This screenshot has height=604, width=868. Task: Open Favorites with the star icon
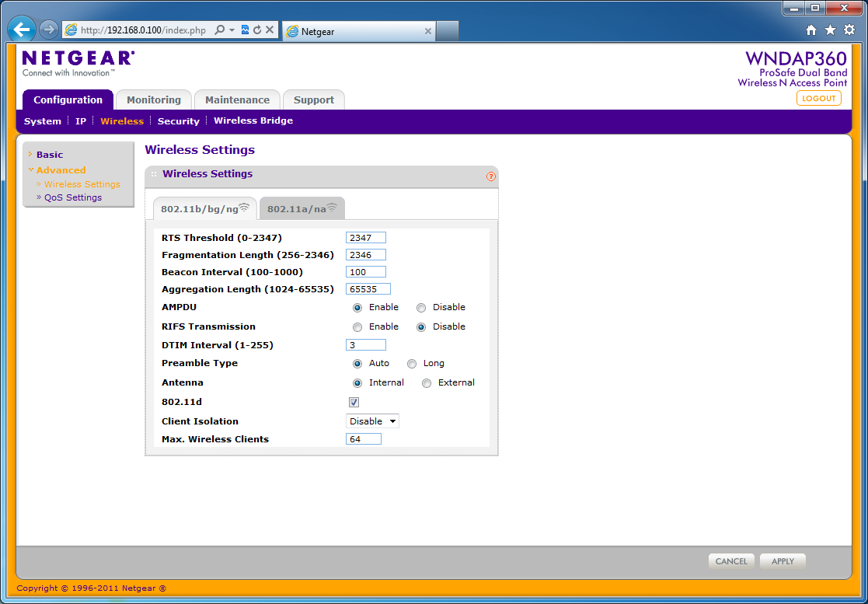(831, 30)
